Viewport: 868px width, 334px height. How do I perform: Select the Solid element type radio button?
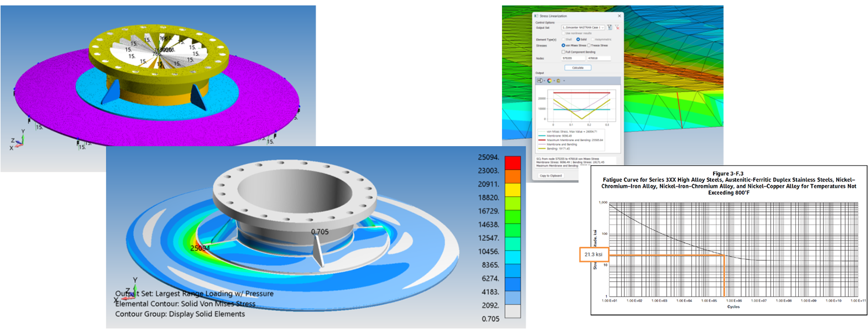pos(578,40)
